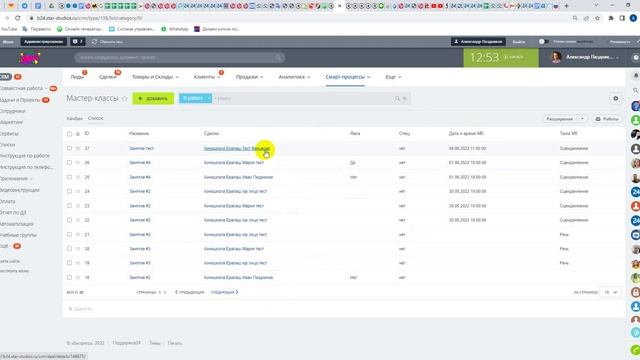Click Выйти in the admin bar
This screenshot has width=640, height=360.
[x=519, y=42]
